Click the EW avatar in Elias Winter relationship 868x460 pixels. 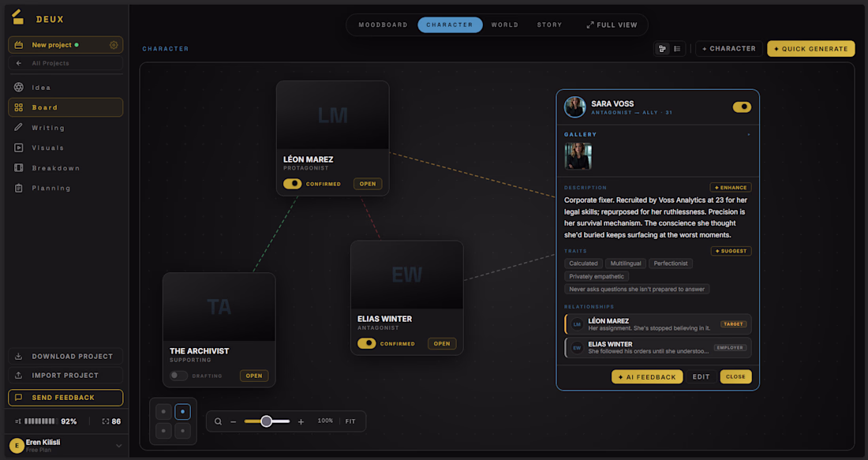pos(578,348)
